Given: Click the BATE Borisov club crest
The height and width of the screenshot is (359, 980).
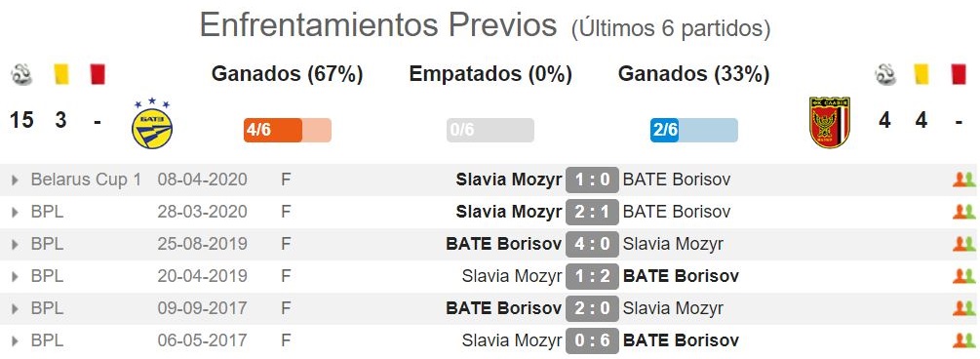Looking at the screenshot, I should tap(152, 124).
